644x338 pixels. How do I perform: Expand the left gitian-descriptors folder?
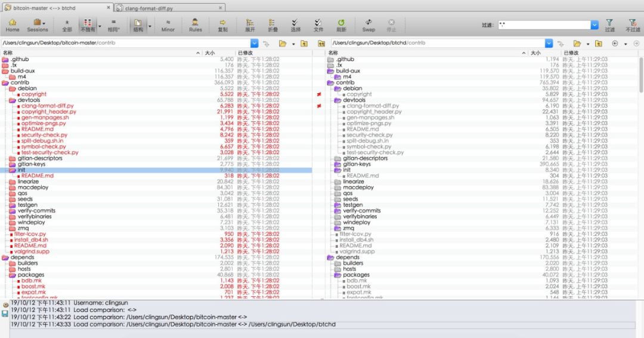point(13,158)
